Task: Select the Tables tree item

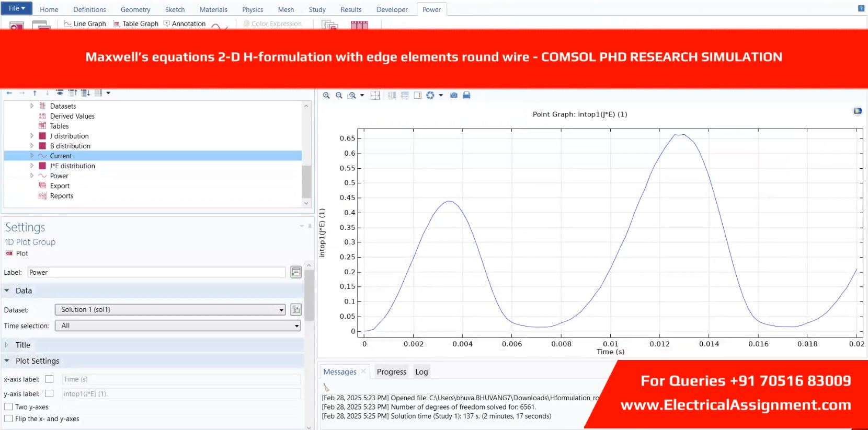Action: (59, 126)
